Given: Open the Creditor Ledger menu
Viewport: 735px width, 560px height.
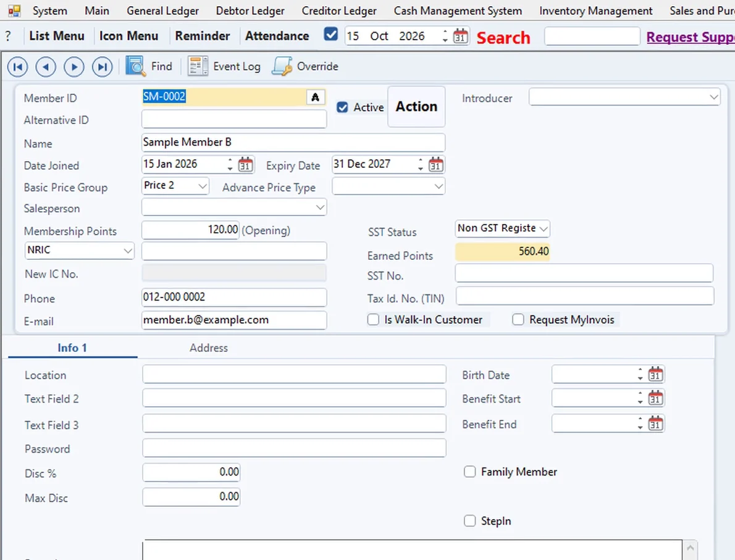Looking at the screenshot, I should point(339,10).
